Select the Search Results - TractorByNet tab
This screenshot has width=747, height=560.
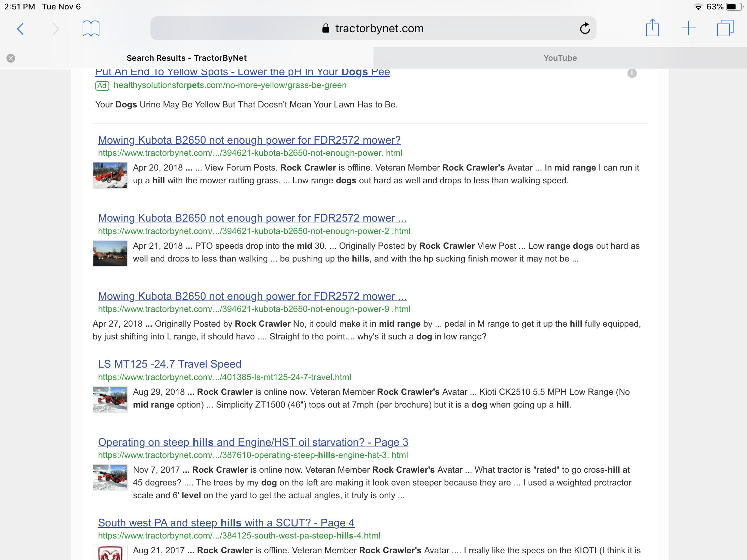(186, 58)
